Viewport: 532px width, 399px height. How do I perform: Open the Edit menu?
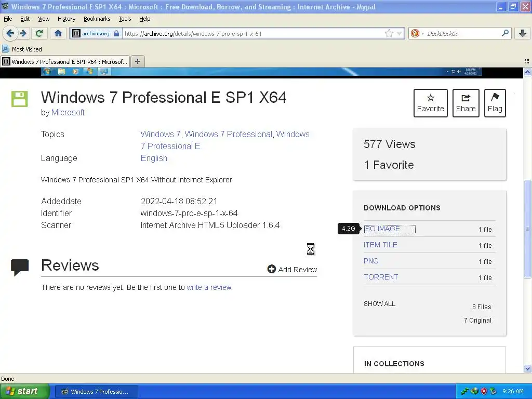25,19
